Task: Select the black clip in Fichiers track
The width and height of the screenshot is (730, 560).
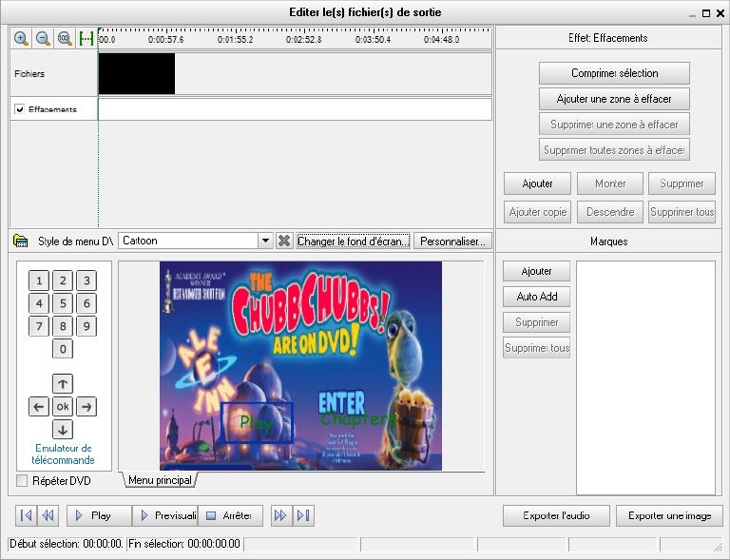Action: 137,73
